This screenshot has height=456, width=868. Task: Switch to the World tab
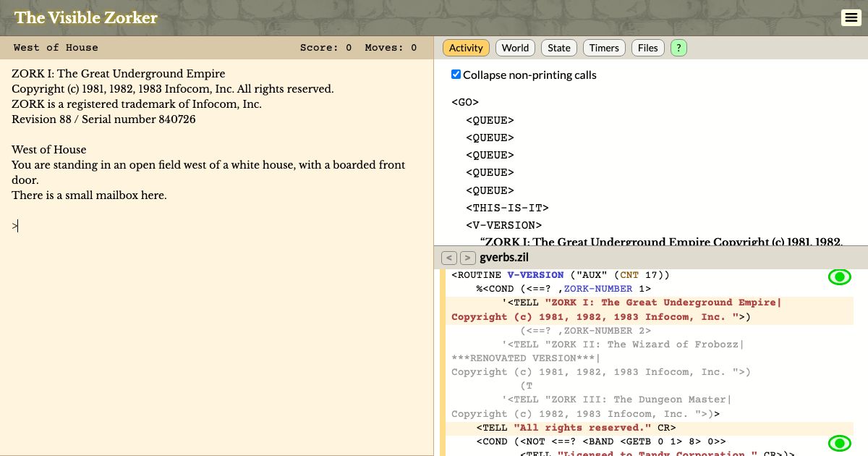(515, 47)
